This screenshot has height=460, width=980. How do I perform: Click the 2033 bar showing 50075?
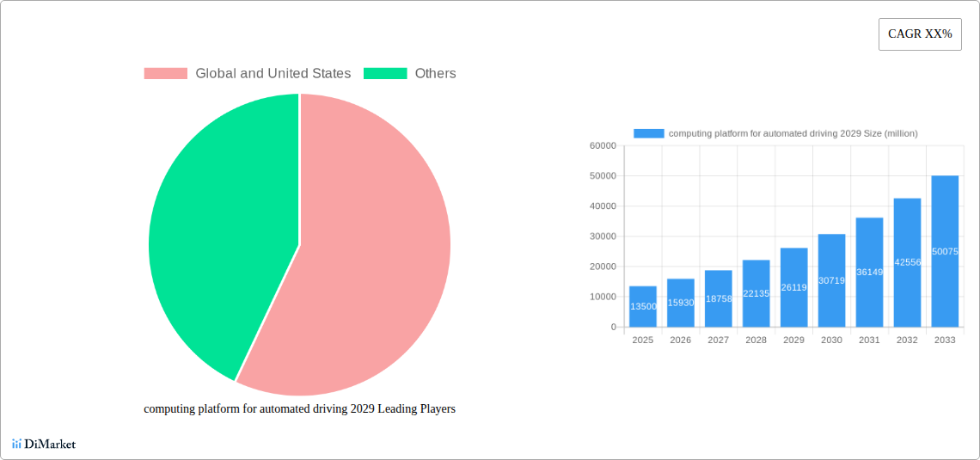(x=945, y=251)
